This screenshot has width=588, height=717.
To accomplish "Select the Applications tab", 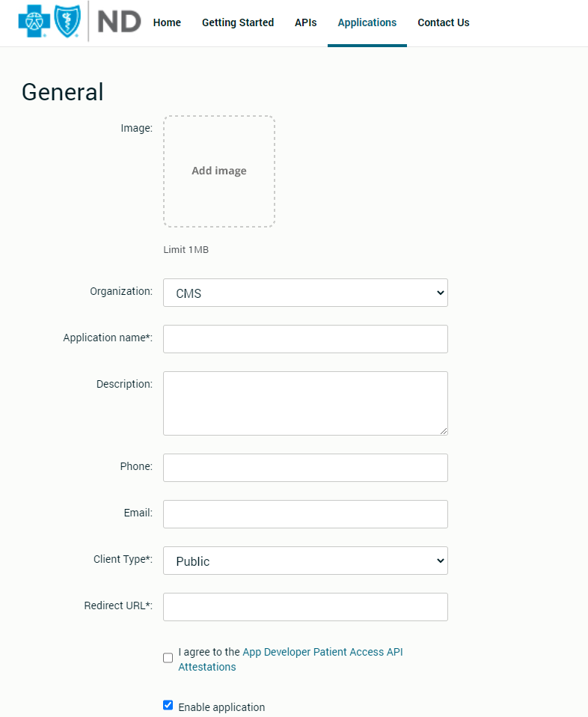I will 367,22.
